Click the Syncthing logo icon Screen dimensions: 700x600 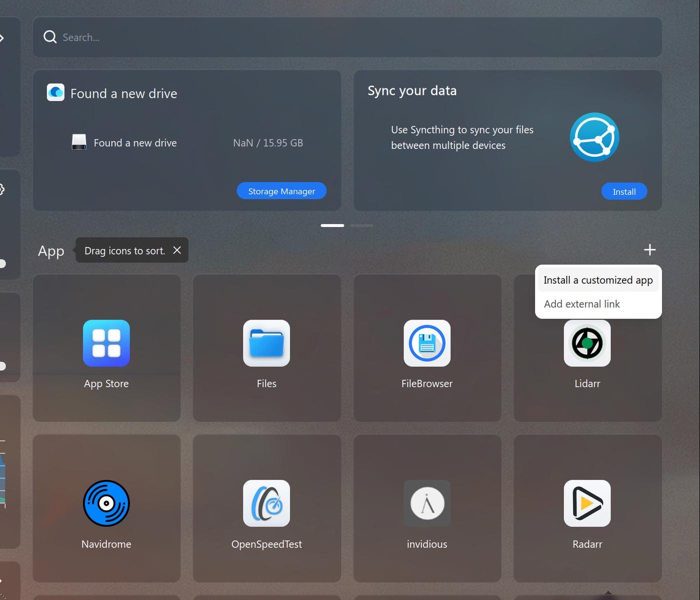coord(594,137)
